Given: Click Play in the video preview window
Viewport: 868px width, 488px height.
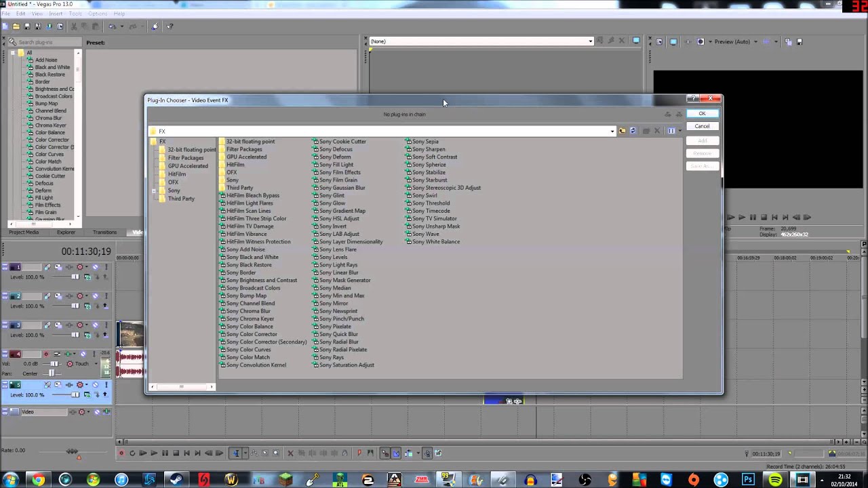Looking at the screenshot, I should [x=742, y=218].
